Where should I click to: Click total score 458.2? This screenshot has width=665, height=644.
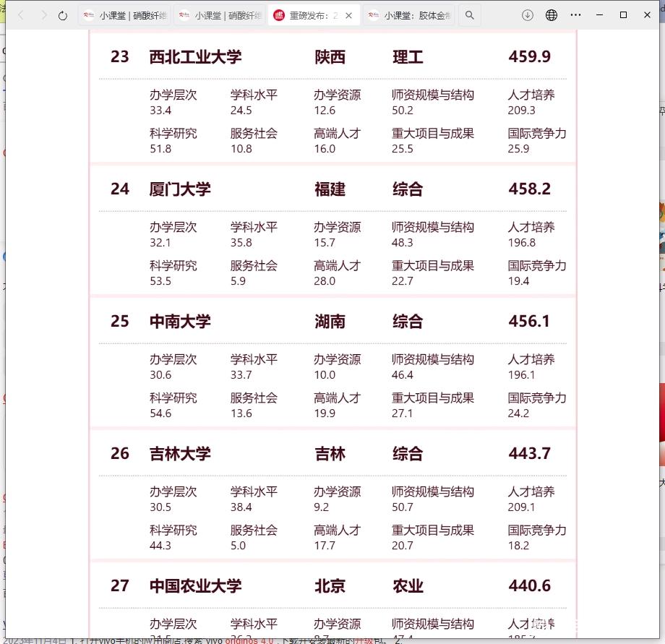point(530,189)
